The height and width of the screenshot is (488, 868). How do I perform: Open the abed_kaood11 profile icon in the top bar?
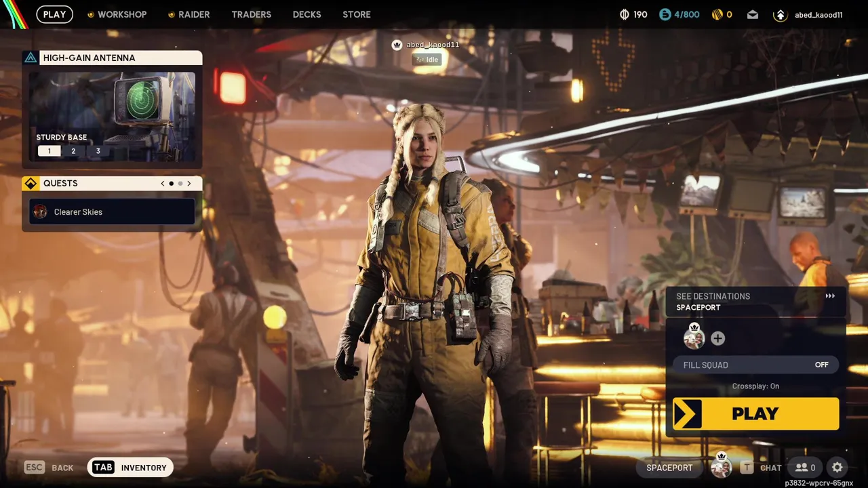pos(780,14)
